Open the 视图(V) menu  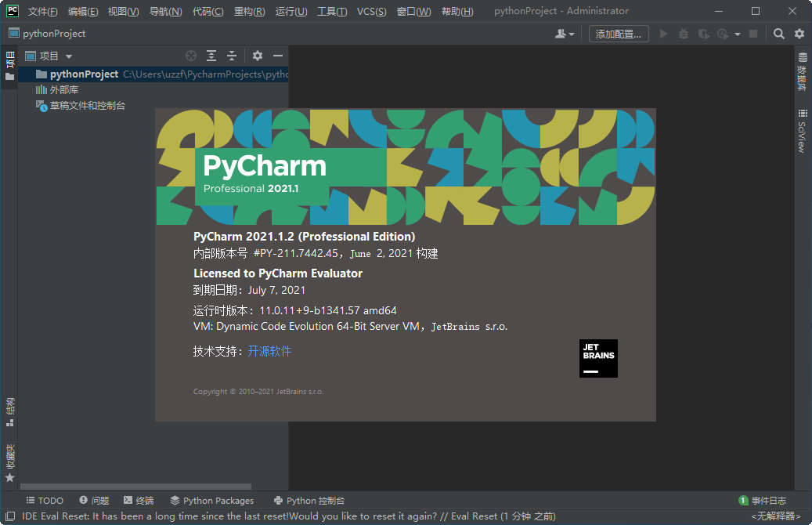(123, 12)
